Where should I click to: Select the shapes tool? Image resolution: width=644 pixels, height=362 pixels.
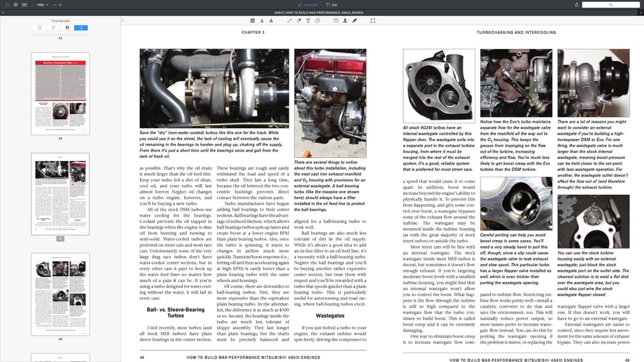tap(318, 21)
